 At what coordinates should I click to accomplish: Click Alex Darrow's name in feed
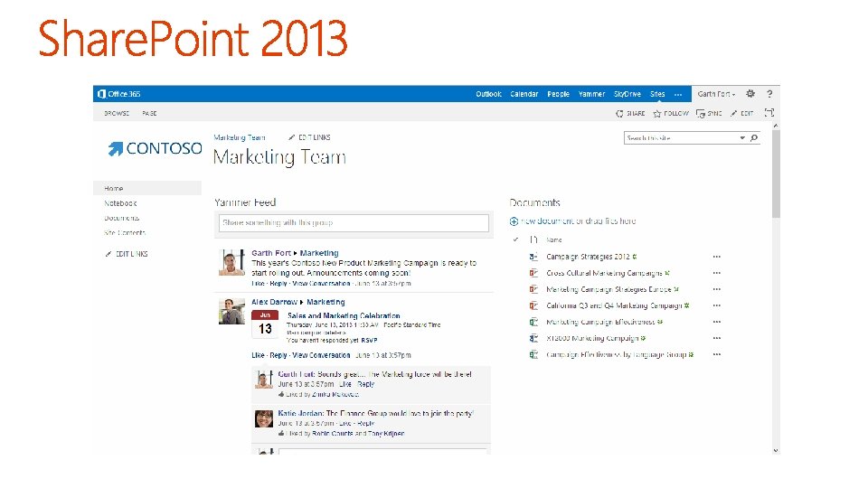275,302
